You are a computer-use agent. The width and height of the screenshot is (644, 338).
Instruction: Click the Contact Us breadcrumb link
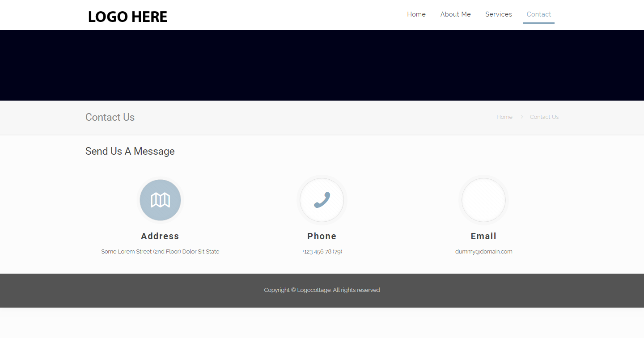click(x=544, y=117)
